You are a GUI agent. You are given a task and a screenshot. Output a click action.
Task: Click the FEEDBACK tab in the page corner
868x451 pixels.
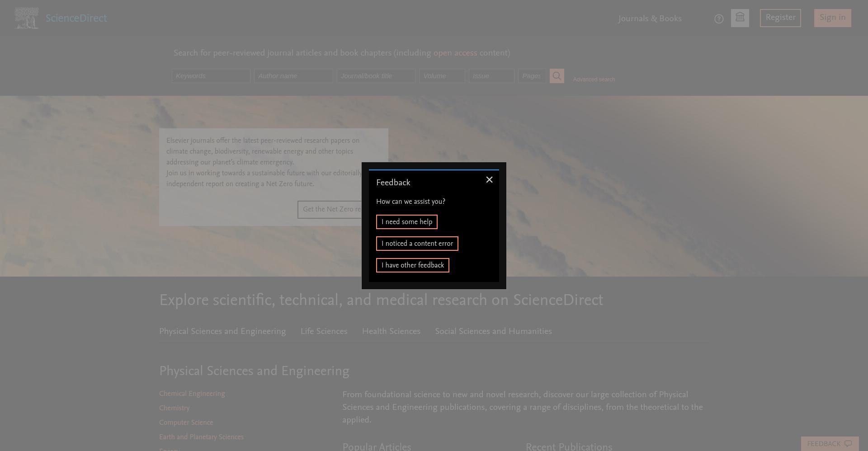[830, 444]
